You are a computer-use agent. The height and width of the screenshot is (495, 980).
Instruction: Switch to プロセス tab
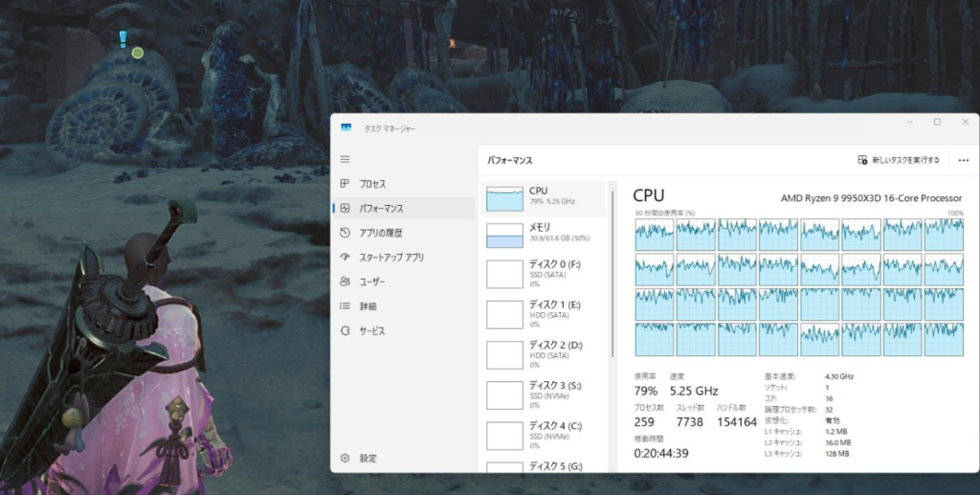tap(404, 184)
